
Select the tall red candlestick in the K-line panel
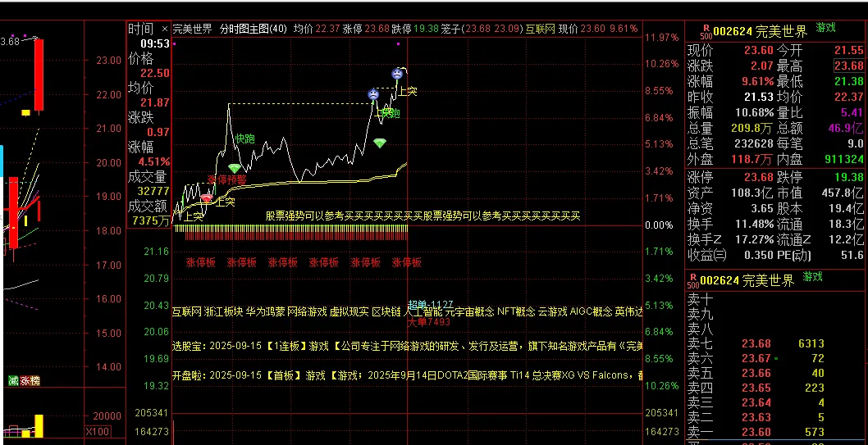(39, 75)
